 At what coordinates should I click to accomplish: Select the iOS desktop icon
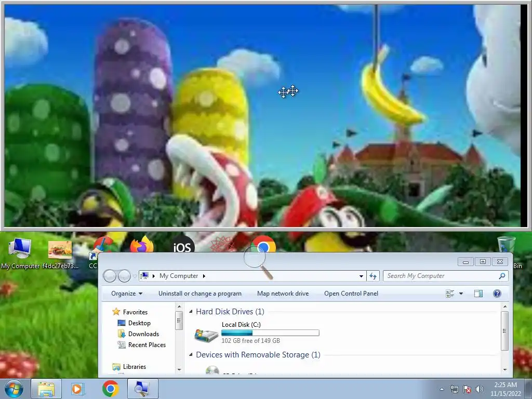pyautogui.click(x=182, y=244)
